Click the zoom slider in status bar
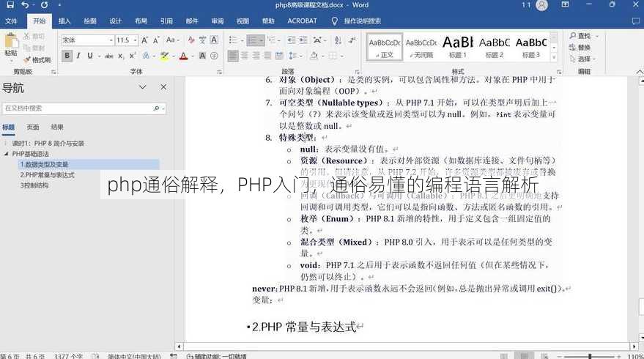The image size is (644, 359). click(590, 356)
